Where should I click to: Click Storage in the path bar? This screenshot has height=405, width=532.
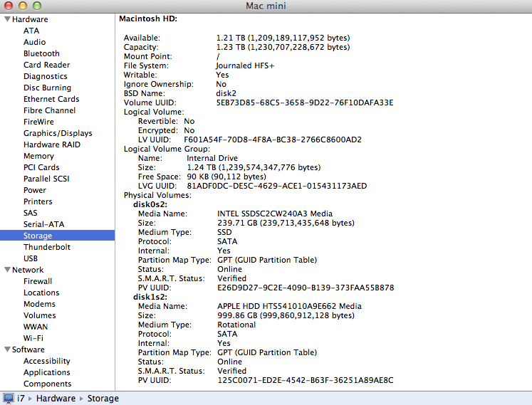[x=103, y=398]
